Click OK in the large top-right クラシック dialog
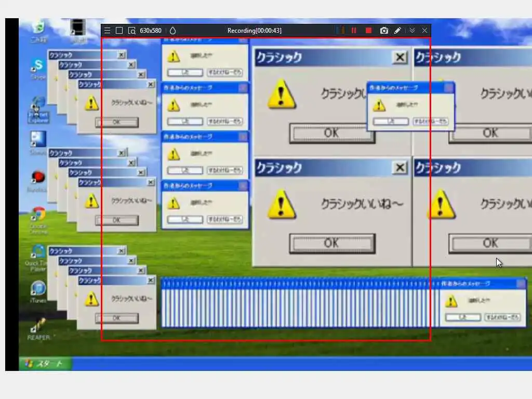Viewport: 532px width, 399px height. click(490, 134)
